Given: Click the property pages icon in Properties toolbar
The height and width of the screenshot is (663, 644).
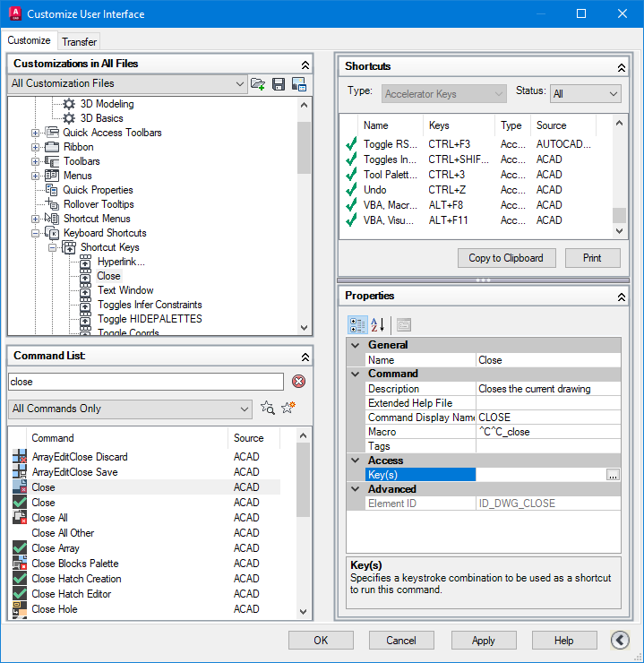Looking at the screenshot, I should tap(404, 325).
